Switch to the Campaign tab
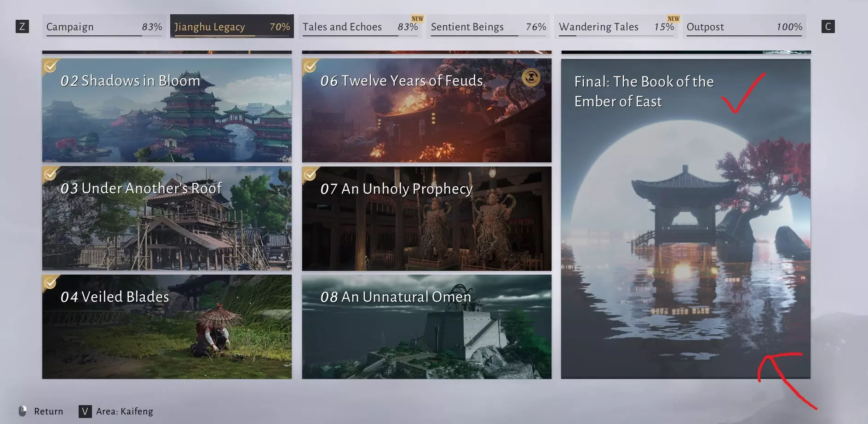Viewport: 868px width, 424px height. (x=104, y=26)
